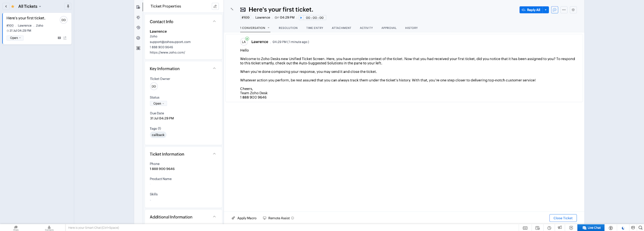Image resolution: width=644 pixels, height=231 pixels.
Task: Click the edit pencil in Ticket Properties
Action: pos(215,6)
